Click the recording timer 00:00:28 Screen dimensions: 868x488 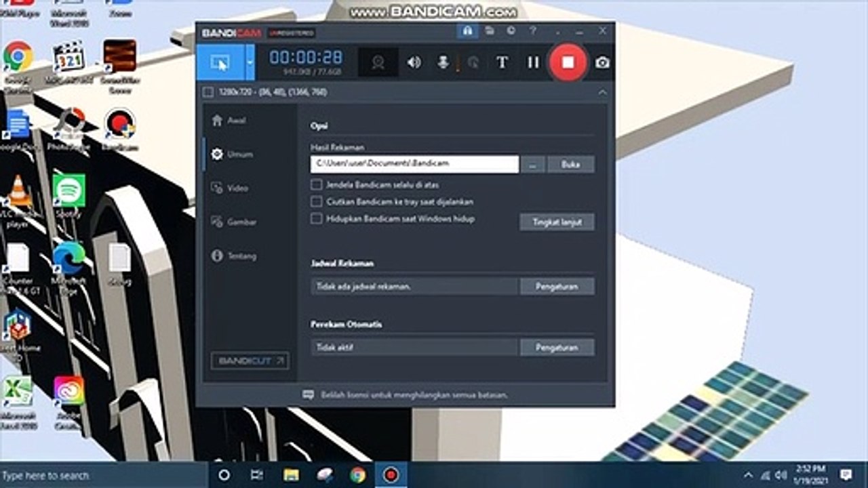click(306, 57)
